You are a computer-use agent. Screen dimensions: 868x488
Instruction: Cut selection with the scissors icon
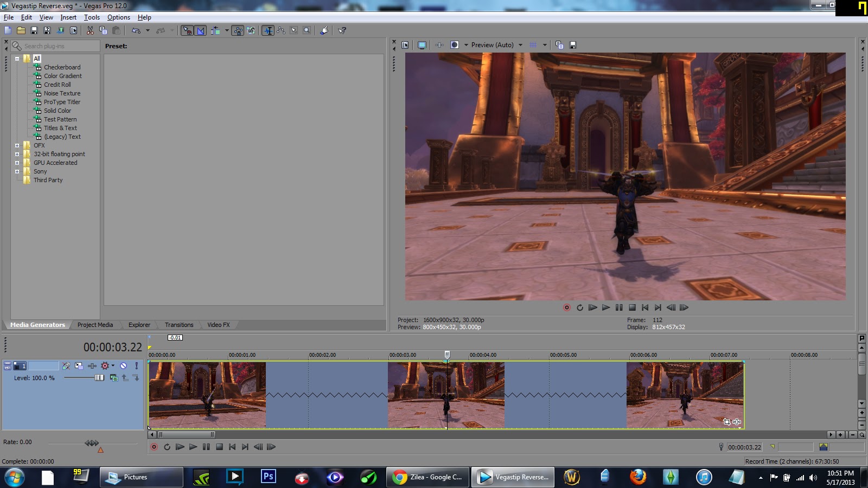click(x=90, y=30)
